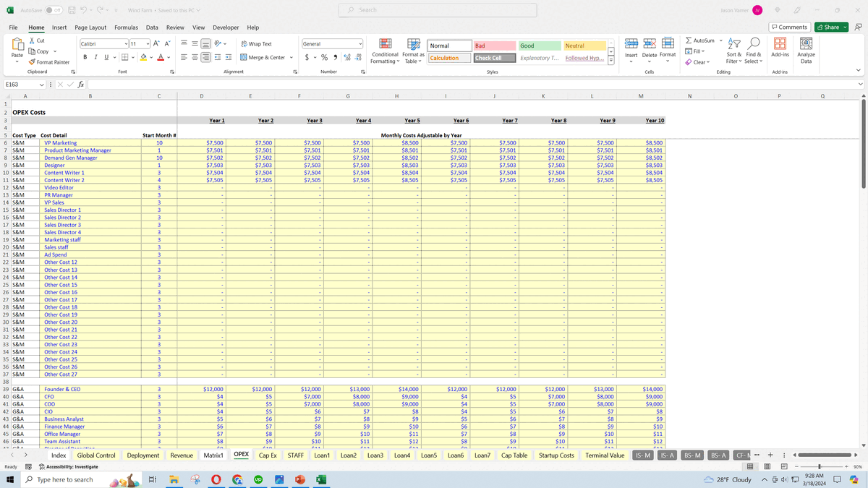
Task: Switch to the Formulas ribbon tab
Action: coord(126,27)
